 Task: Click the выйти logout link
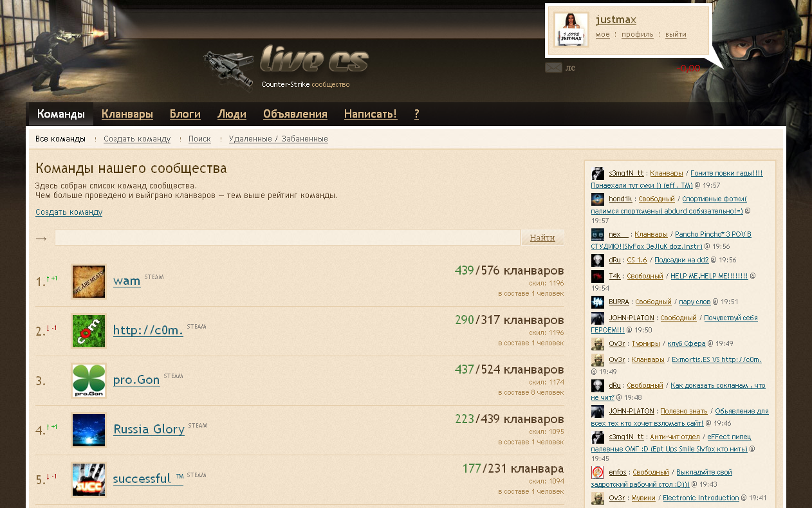676,35
